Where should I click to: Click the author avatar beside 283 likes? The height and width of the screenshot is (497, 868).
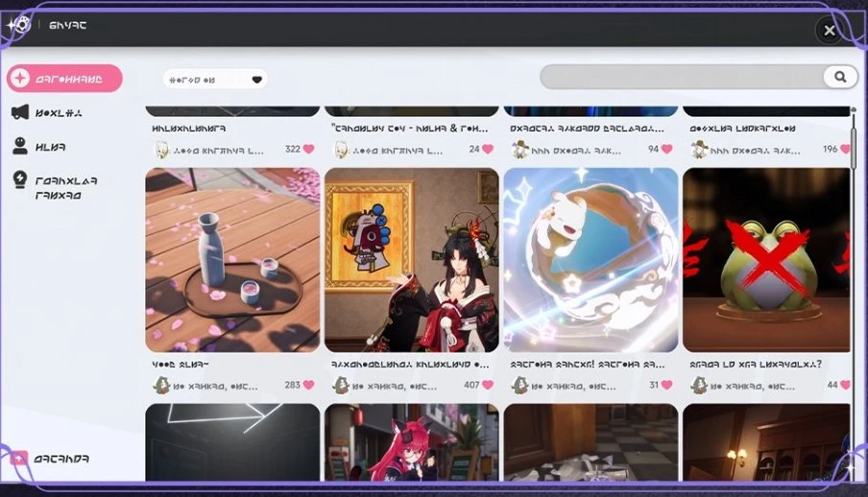[161, 385]
